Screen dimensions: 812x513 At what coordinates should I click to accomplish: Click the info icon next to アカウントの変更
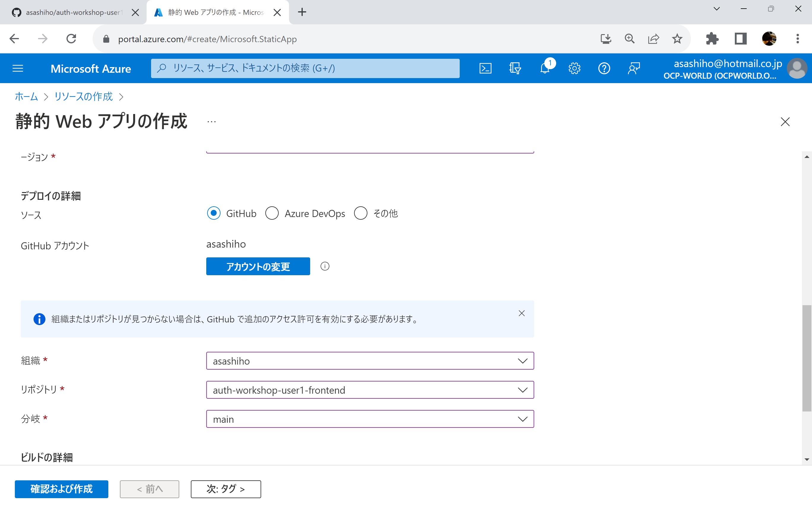(325, 266)
